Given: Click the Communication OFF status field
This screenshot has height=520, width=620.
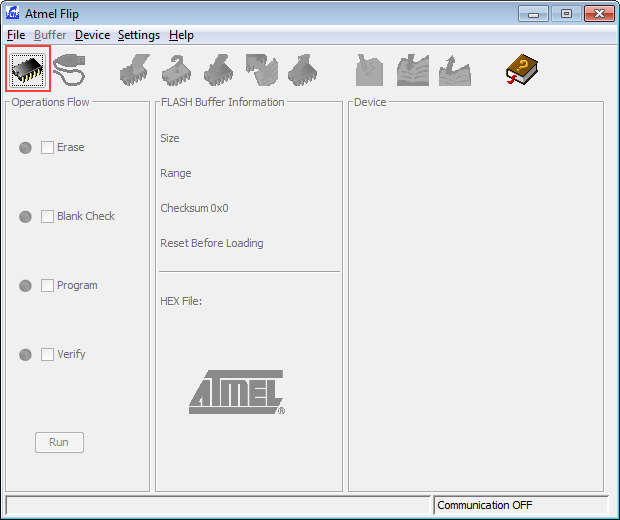Looking at the screenshot, I should (521, 505).
